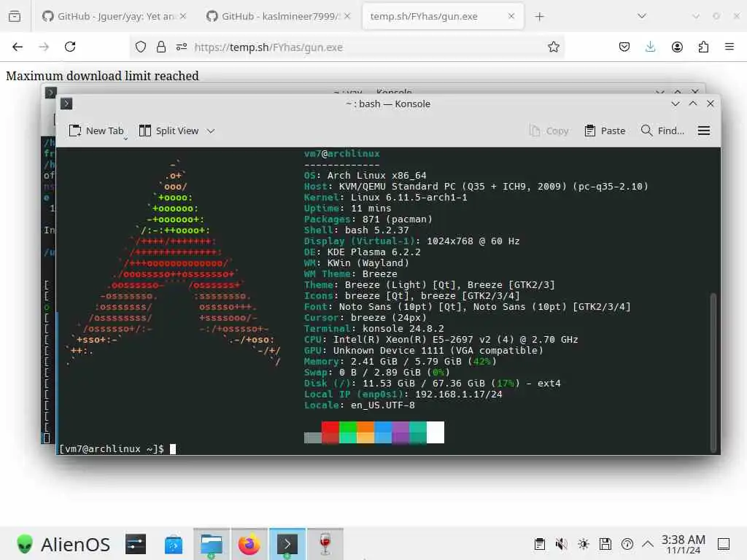This screenshot has width=747, height=560.
Task: Open a new Firefox tab
Action: tap(539, 17)
